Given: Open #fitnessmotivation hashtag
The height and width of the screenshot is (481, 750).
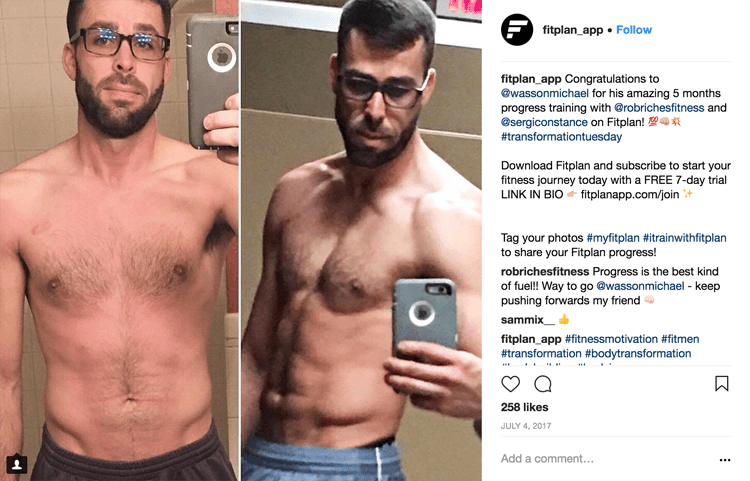Looking at the screenshot, I should pyautogui.click(x=611, y=339).
